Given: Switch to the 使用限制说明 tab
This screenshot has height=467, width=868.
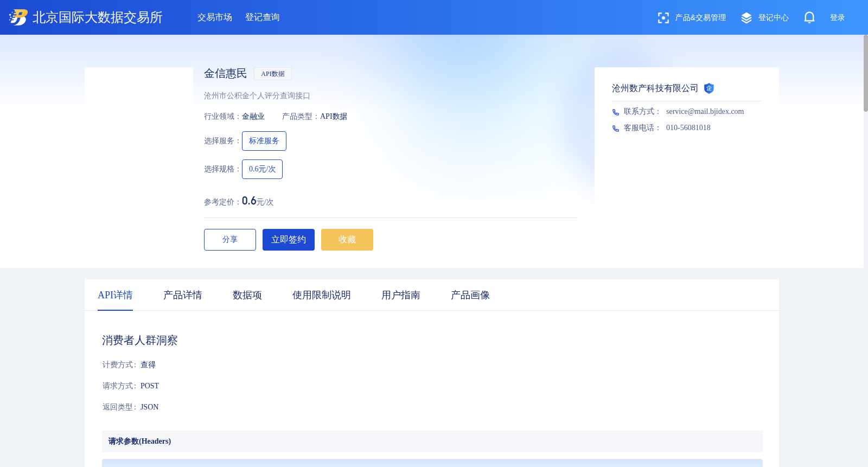Looking at the screenshot, I should [322, 295].
